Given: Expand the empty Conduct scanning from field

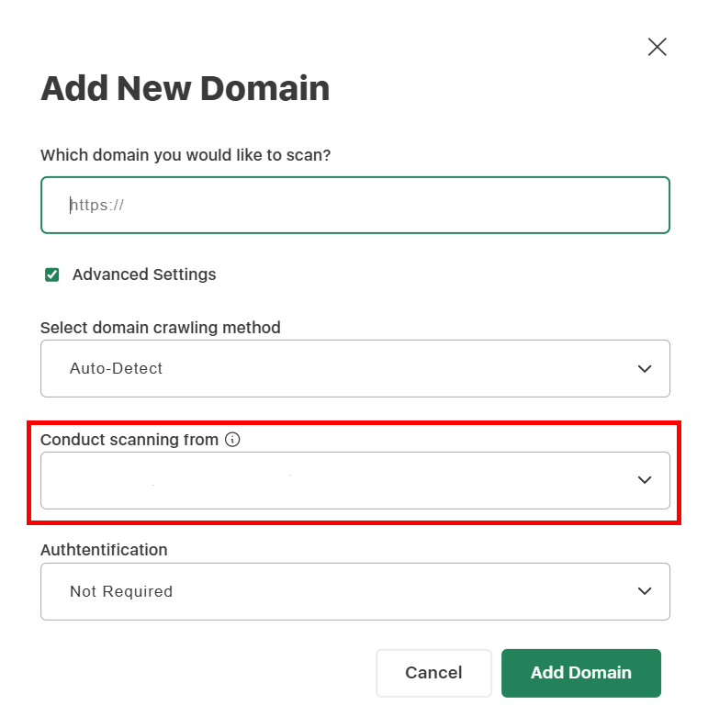Looking at the screenshot, I should pos(354,480).
